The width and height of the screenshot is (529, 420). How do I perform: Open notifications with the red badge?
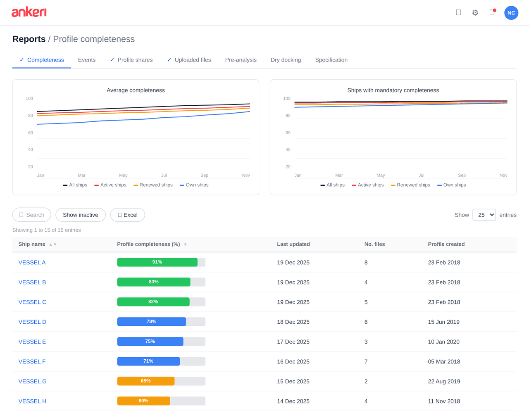(491, 13)
